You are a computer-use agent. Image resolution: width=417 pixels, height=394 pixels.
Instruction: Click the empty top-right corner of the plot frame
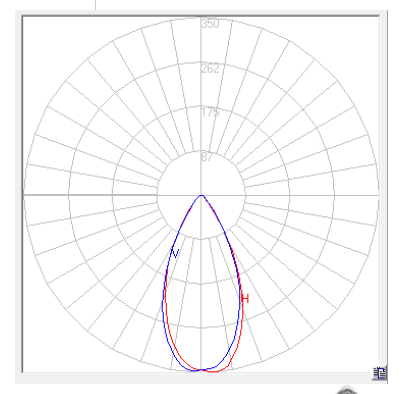pos(367,27)
